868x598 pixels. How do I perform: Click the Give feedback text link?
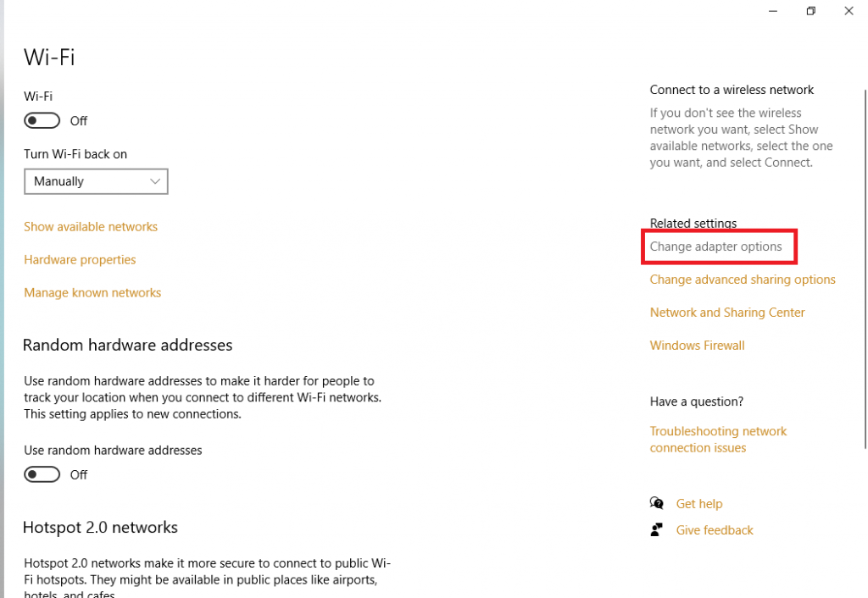click(715, 530)
